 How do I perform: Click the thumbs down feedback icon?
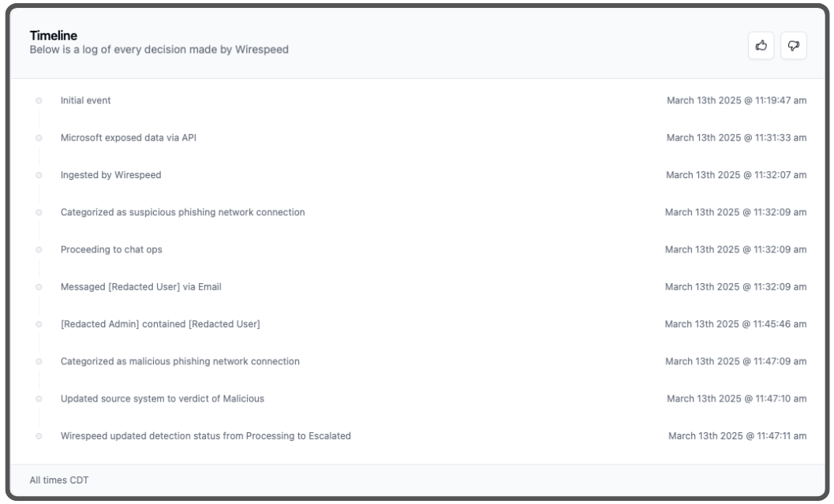coord(794,46)
